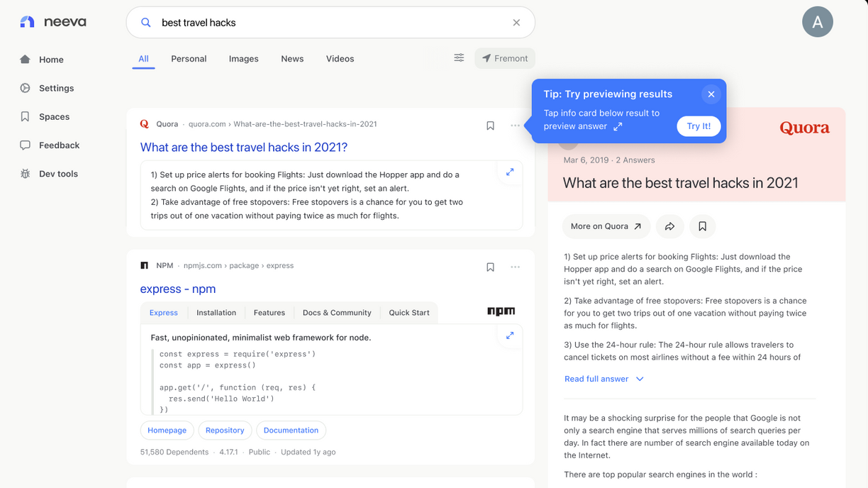This screenshot has height=488, width=868.
Task: Open Feedback in sidebar
Action: (x=50, y=145)
